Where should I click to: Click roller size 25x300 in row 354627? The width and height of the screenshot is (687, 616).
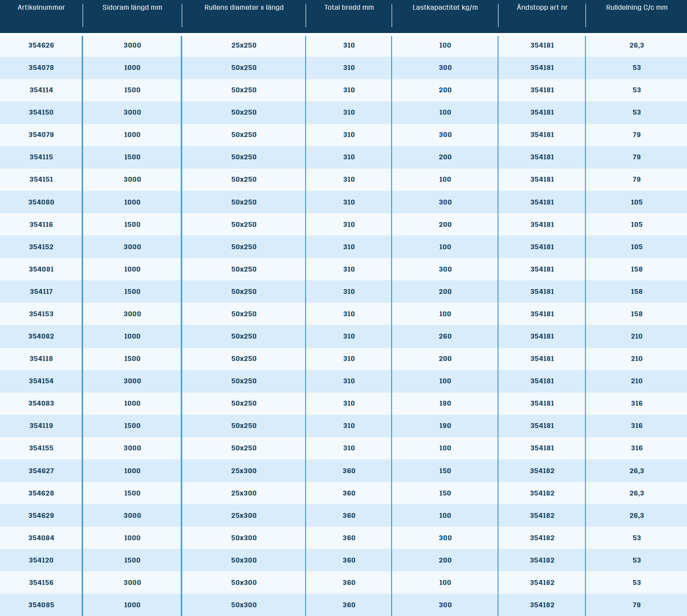click(x=244, y=471)
